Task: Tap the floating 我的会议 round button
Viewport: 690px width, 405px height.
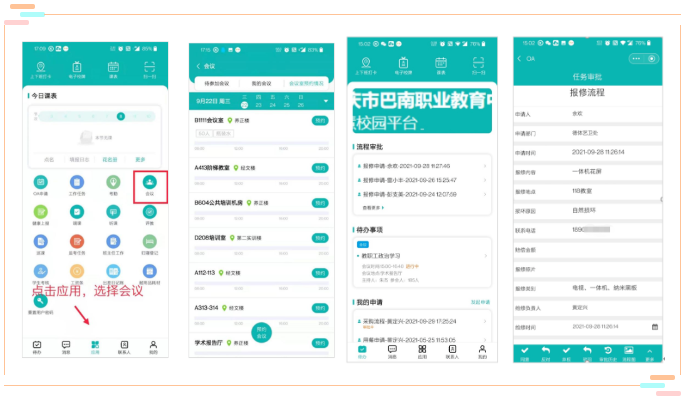Action: [260, 331]
